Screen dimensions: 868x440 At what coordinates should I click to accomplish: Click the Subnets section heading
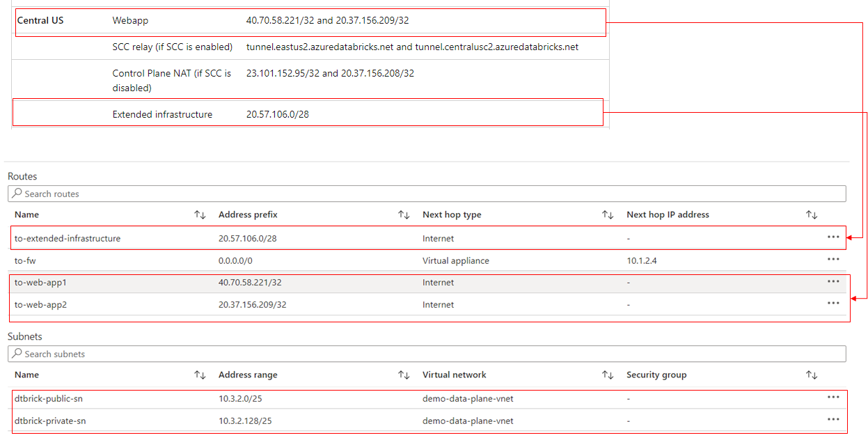click(x=25, y=336)
